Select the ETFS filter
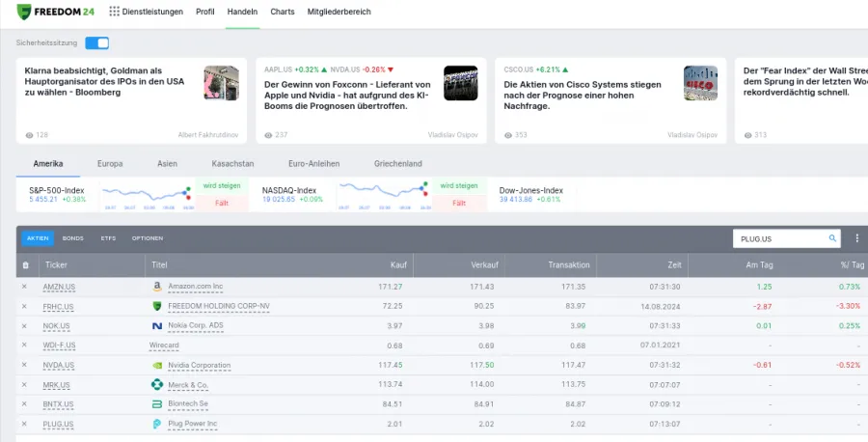Image resolution: width=868 pixels, height=442 pixels. pyautogui.click(x=108, y=238)
